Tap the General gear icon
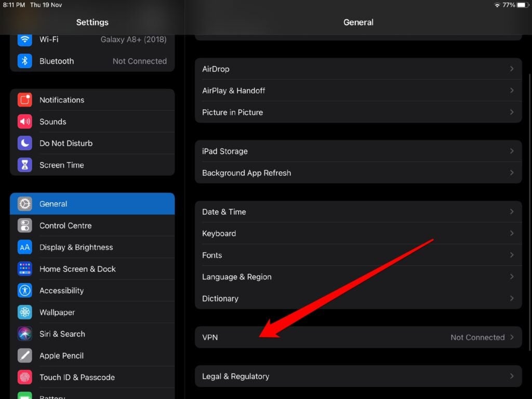 (x=25, y=204)
